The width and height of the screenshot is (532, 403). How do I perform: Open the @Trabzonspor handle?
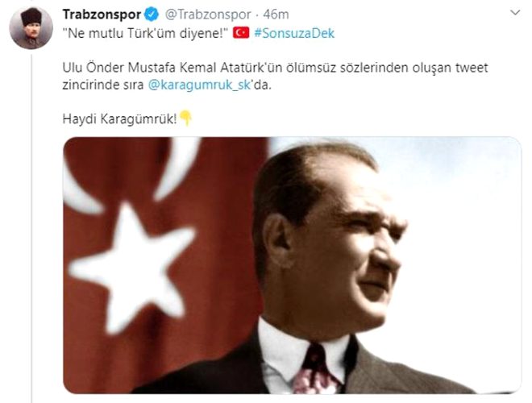pos(208,15)
